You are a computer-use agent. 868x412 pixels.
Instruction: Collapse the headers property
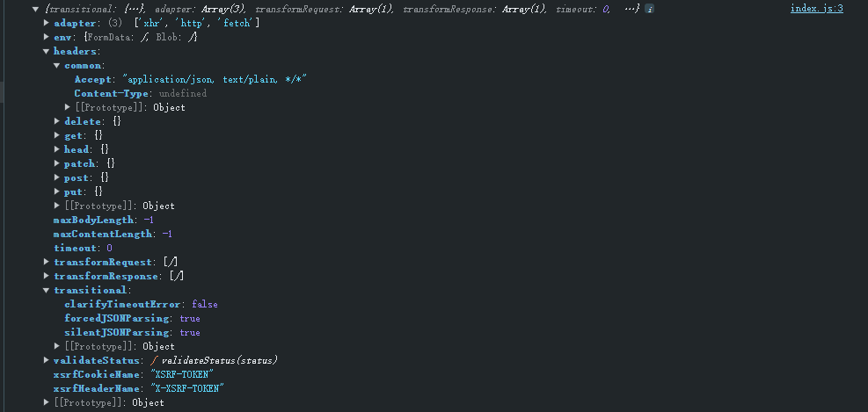46,51
